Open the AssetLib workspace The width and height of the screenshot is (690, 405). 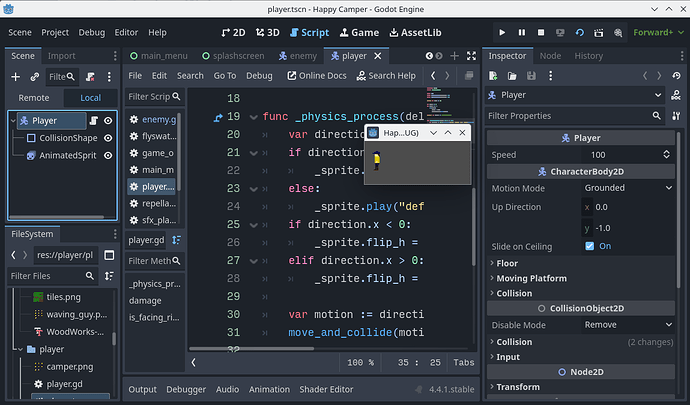415,33
